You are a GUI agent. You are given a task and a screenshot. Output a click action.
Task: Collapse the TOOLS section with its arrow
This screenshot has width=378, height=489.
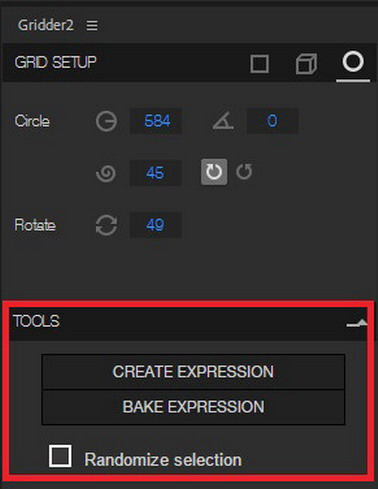pos(357,322)
